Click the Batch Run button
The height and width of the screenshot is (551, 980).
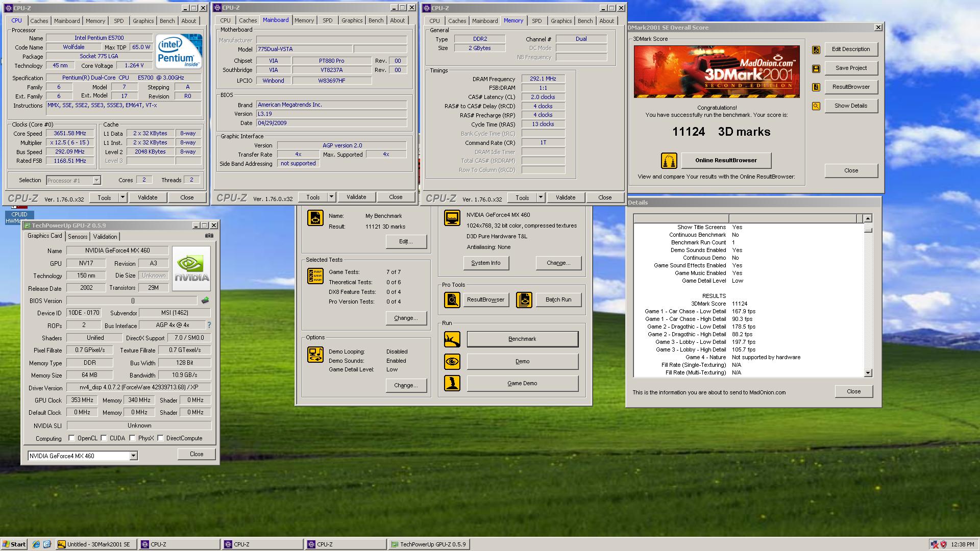tap(558, 299)
